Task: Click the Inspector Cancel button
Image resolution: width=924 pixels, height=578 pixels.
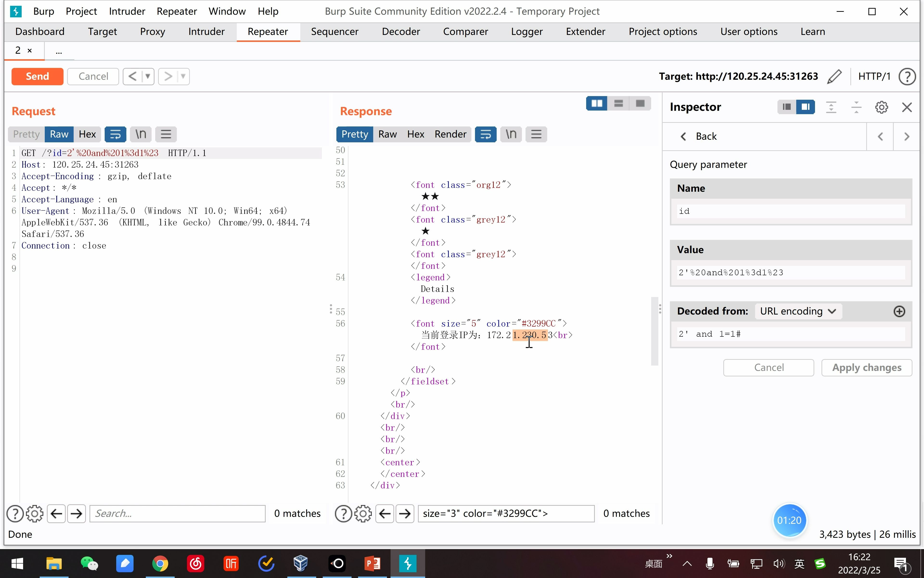Action: pos(769,368)
